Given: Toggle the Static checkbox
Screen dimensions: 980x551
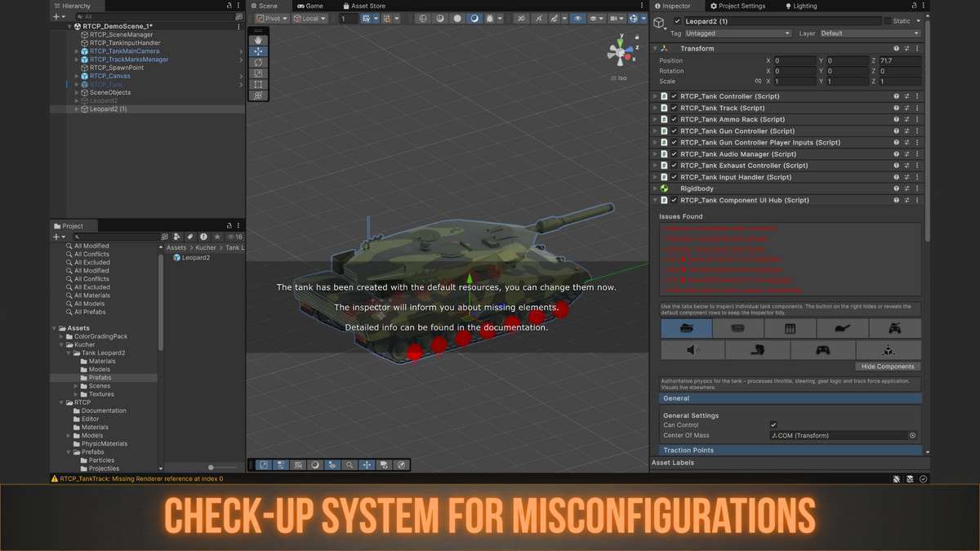Looking at the screenshot, I should (888, 21).
